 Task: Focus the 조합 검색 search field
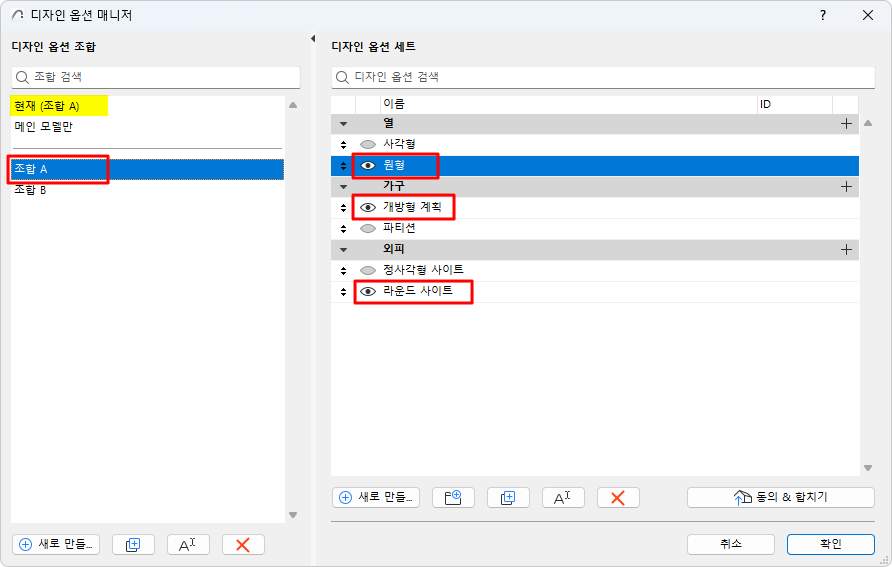[x=156, y=77]
